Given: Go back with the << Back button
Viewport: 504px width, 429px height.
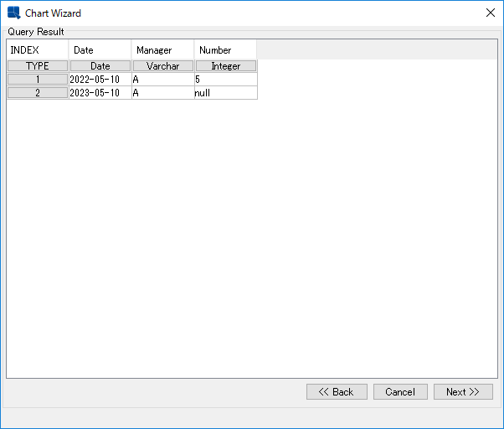Looking at the screenshot, I should [x=336, y=391].
